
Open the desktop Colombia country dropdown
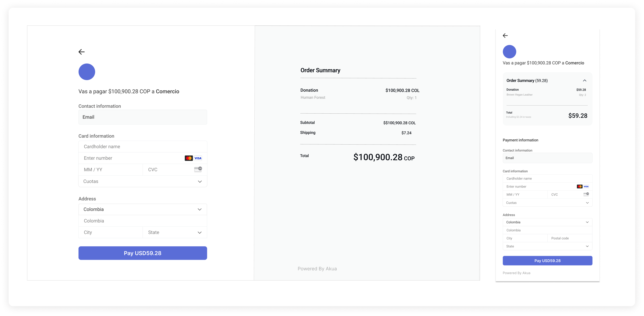point(143,209)
